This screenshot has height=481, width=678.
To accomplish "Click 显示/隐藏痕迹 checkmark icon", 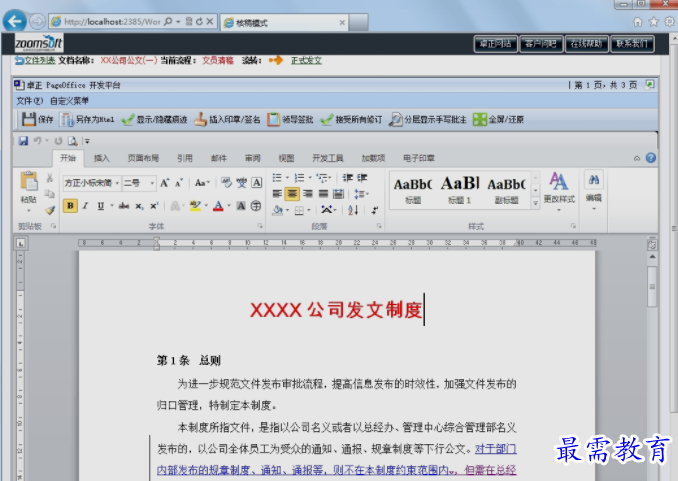I will coord(128,119).
